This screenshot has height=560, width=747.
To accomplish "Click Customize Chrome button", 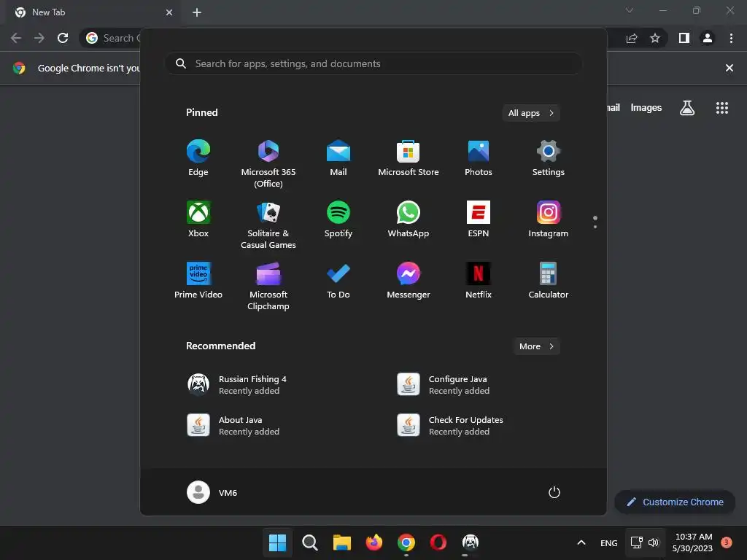I will pyautogui.click(x=675, y=502).
